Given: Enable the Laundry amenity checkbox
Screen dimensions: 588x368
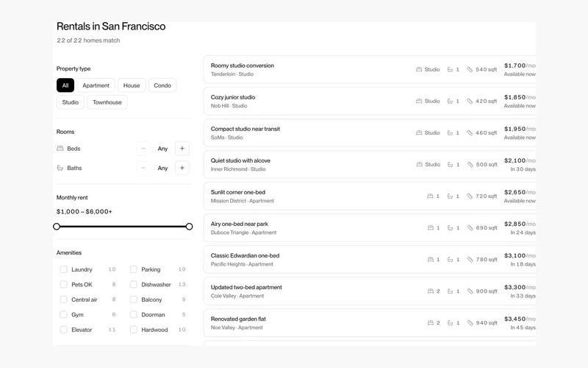Looking at the screenshot, I should point(64,269).
